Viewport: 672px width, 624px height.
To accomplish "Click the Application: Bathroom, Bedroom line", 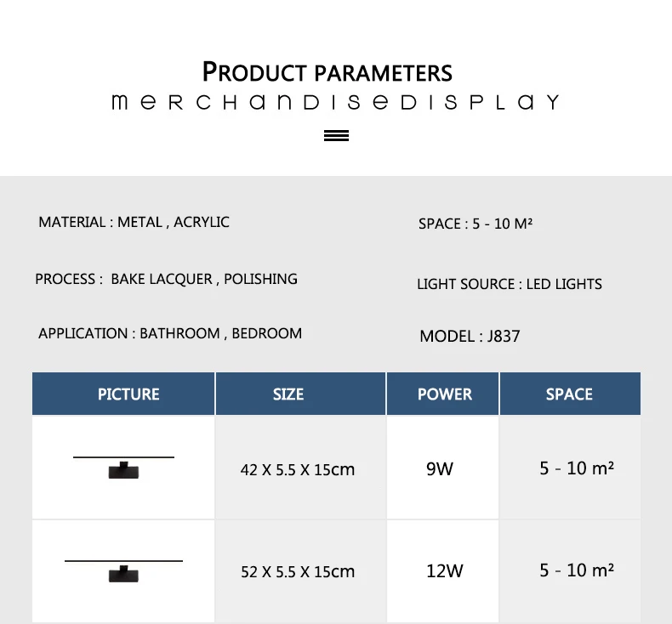I will [170, 333].
